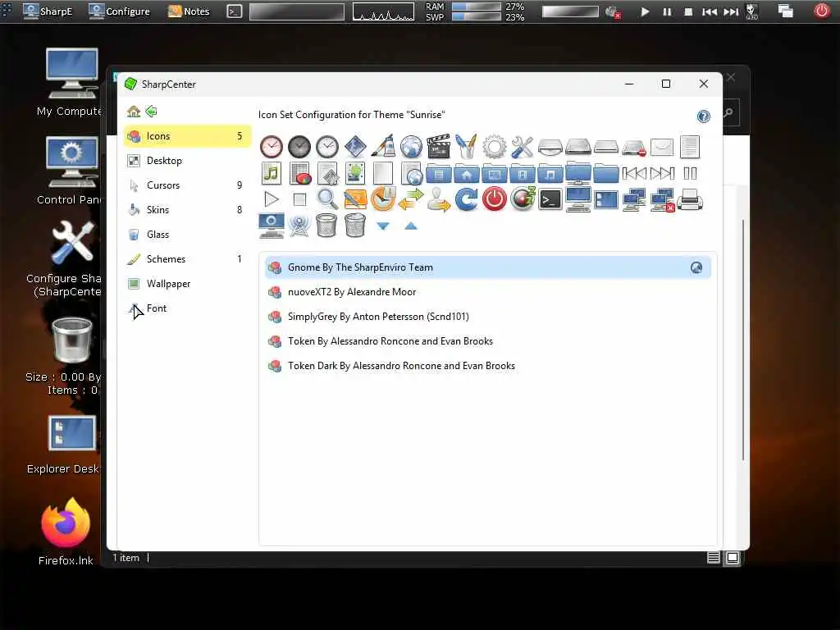Screen dimensions: 840x630
Task: Click the globe preview icon in top row
Action: click(x=411, y=147)
